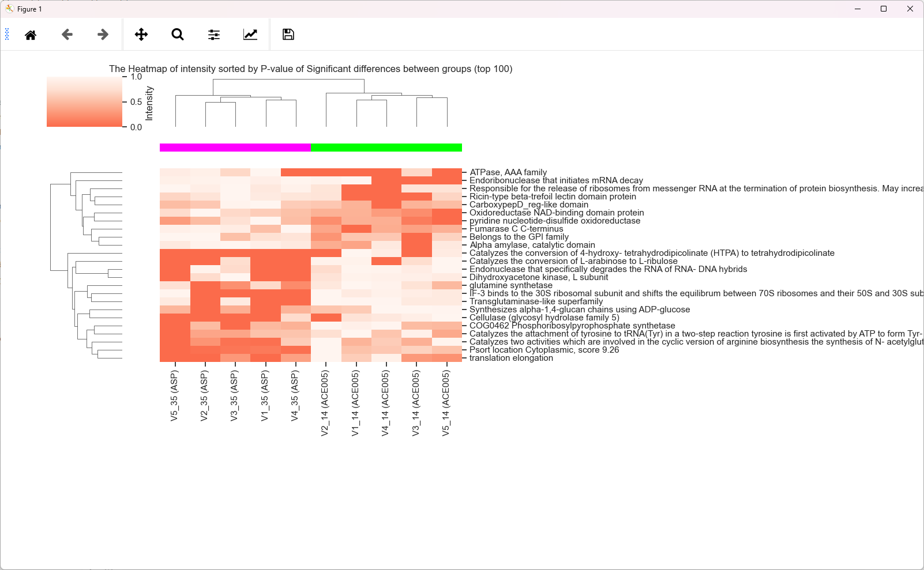The width and height of the screenshot is (924, 570).
Task: Click 'pyridine nucleotide-disulfide oxidoreductase' label
Action: (x=555, y=221)
